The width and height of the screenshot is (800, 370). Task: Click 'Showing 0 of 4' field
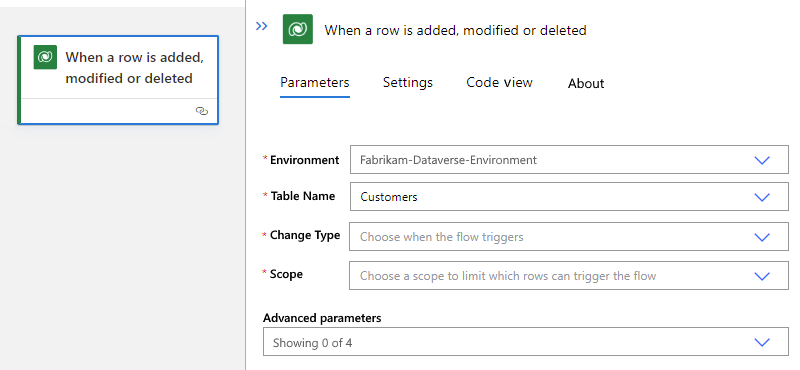pos(526,342)
